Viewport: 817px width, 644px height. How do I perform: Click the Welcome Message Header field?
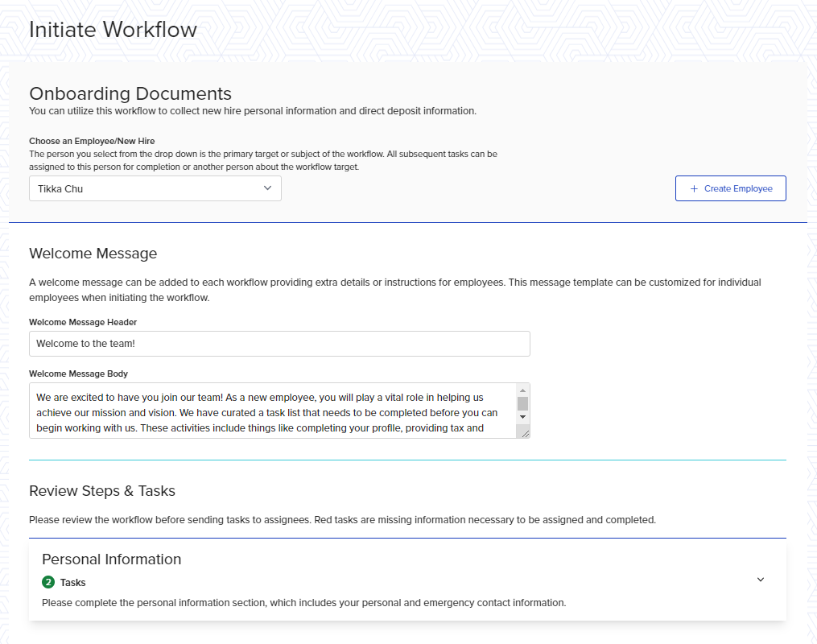[279, 344]
